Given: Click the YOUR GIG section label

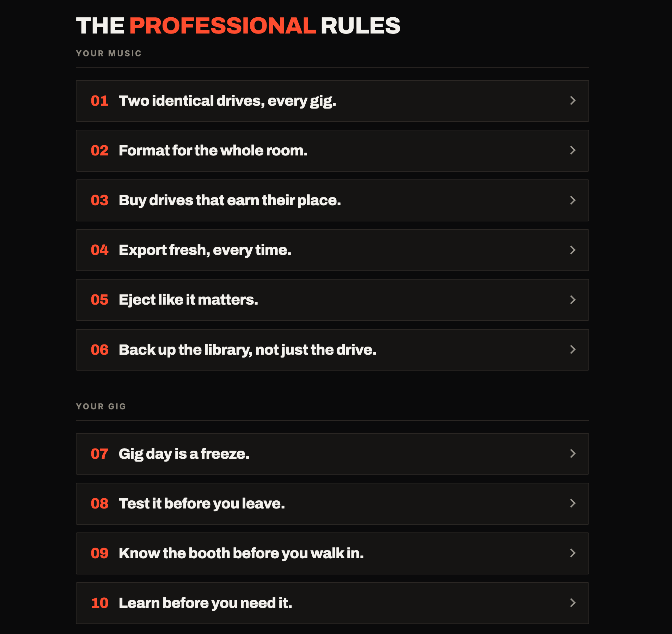Looking at the screenshot, I should tap(101, 406).
